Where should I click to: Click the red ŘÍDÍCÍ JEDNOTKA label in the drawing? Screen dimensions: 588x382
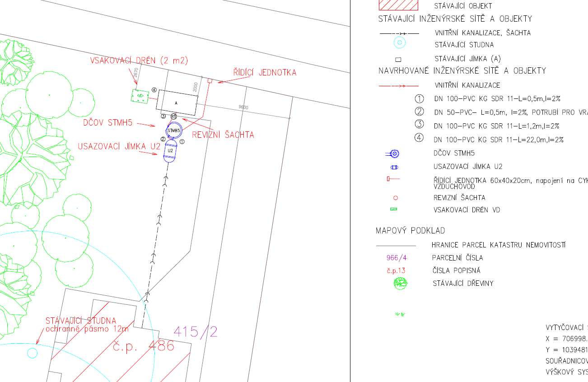point(265,72)
